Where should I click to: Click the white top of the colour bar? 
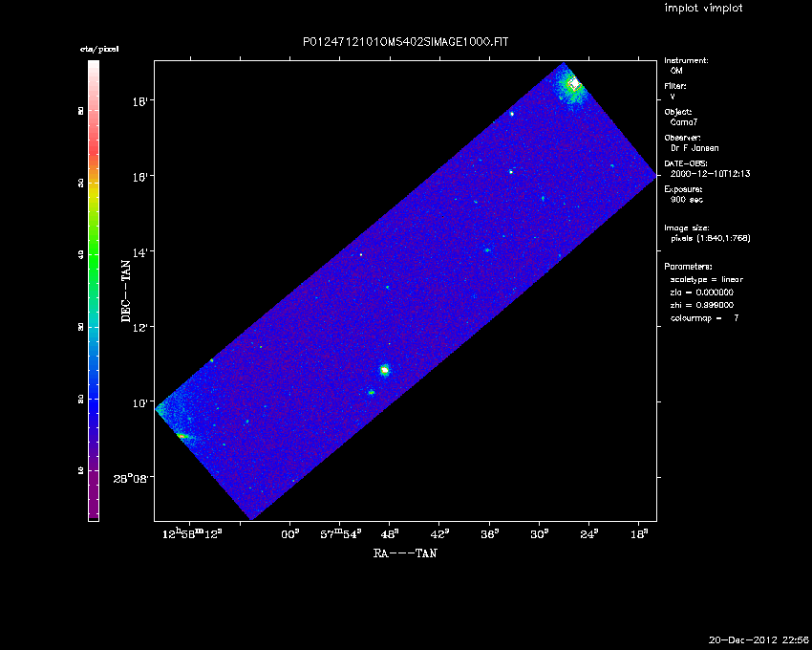point(94,67)
